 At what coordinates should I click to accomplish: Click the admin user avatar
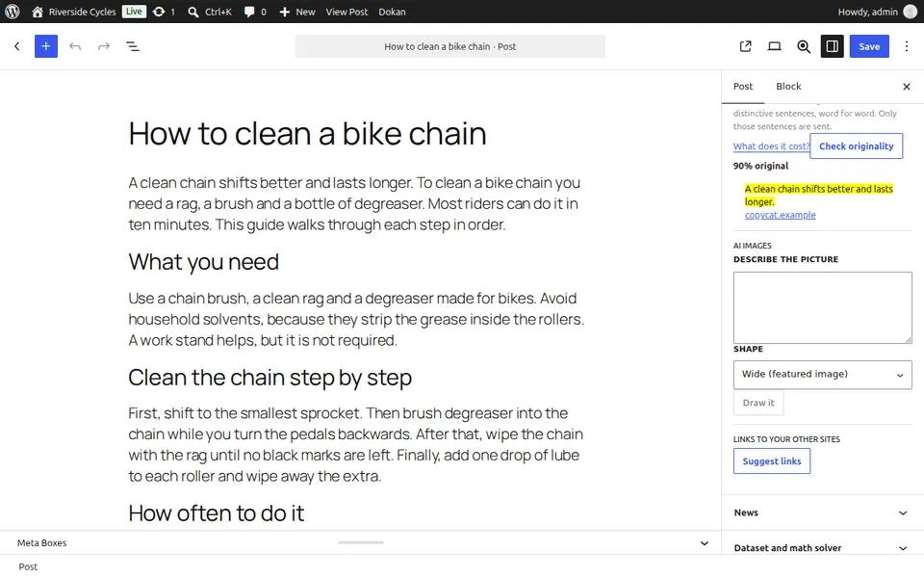point(911,12)
